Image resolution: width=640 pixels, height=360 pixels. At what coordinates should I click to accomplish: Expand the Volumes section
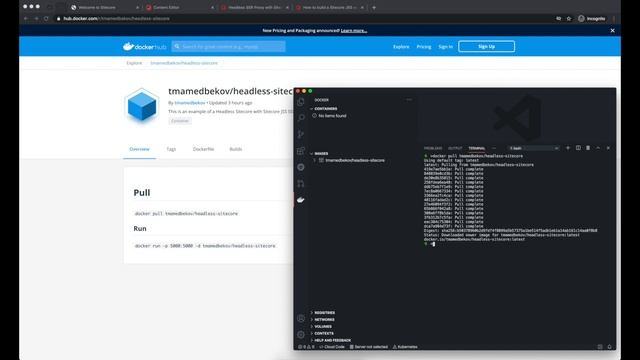[x=323, y=327]
